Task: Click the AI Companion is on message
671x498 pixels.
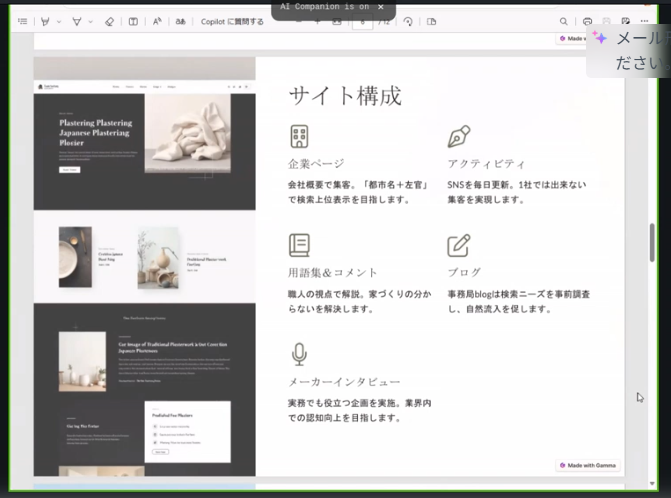Action: [x=324, y=6]
